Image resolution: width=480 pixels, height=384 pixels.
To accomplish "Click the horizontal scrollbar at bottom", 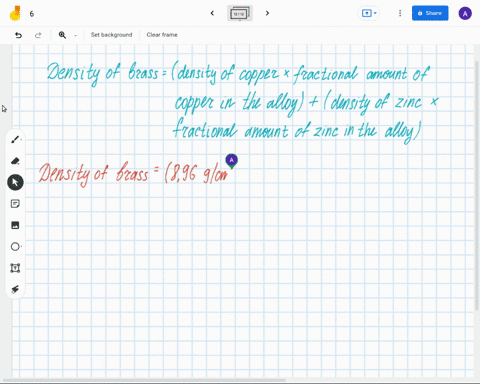I will (x=144, y=380).
